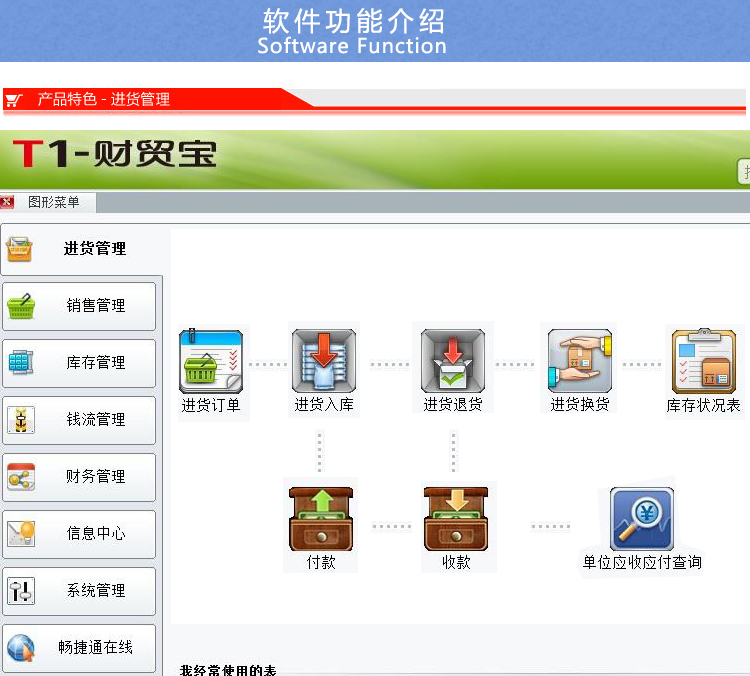750x676 pixels.
Task: Open the 信息中心 section
Action: coord(79,534)
